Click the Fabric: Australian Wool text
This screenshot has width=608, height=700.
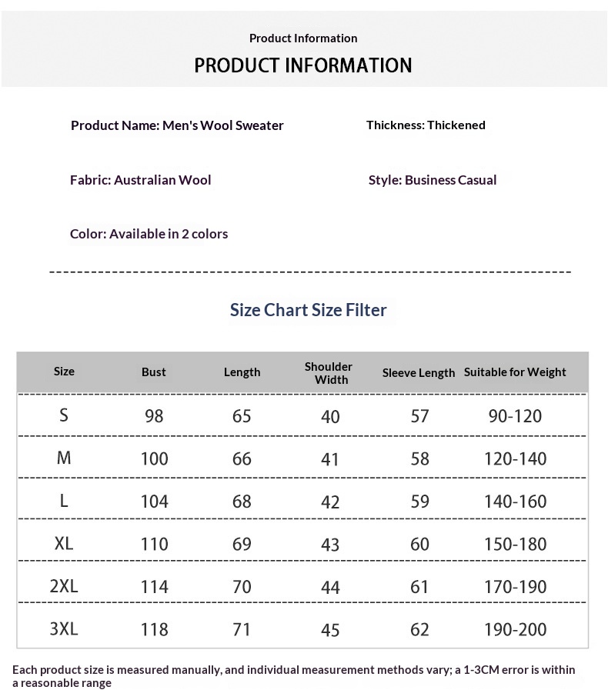pos(140,180)
